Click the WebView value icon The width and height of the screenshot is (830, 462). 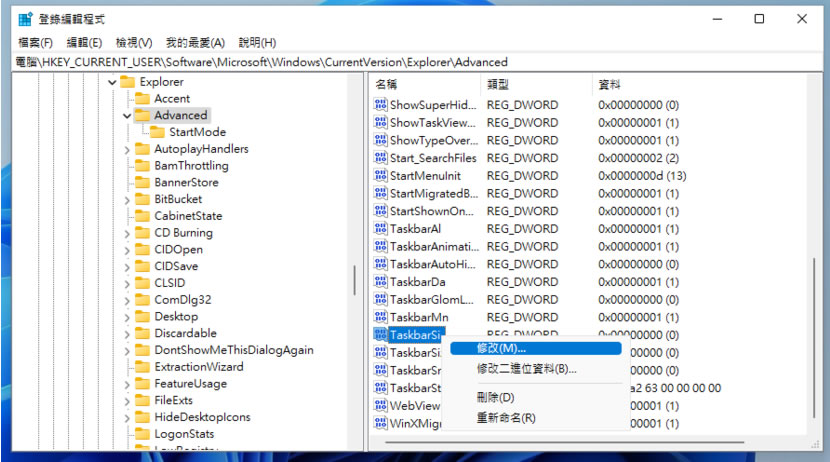click(x=380, y=405)
